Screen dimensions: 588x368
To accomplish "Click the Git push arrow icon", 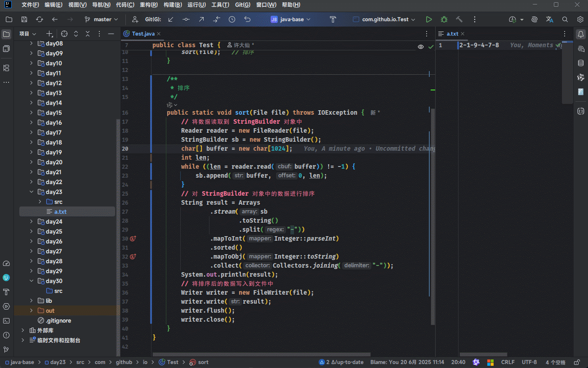I will (201, 19).
